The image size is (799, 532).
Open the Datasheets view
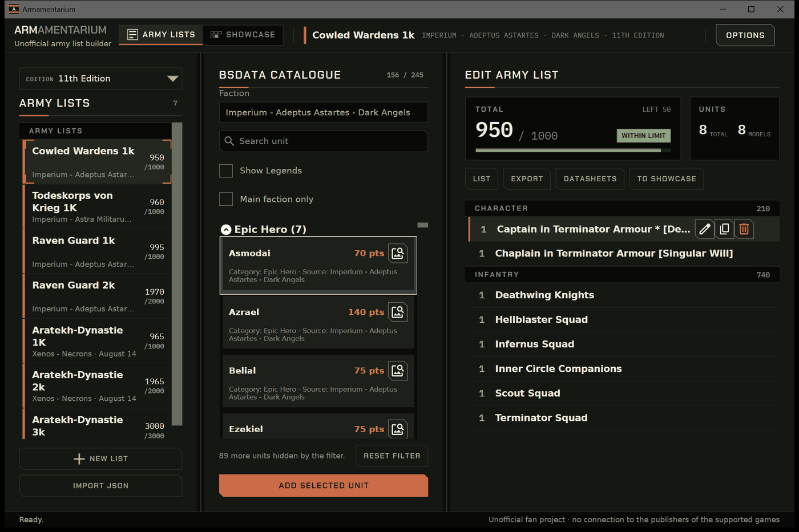click(x=590, y=178)
